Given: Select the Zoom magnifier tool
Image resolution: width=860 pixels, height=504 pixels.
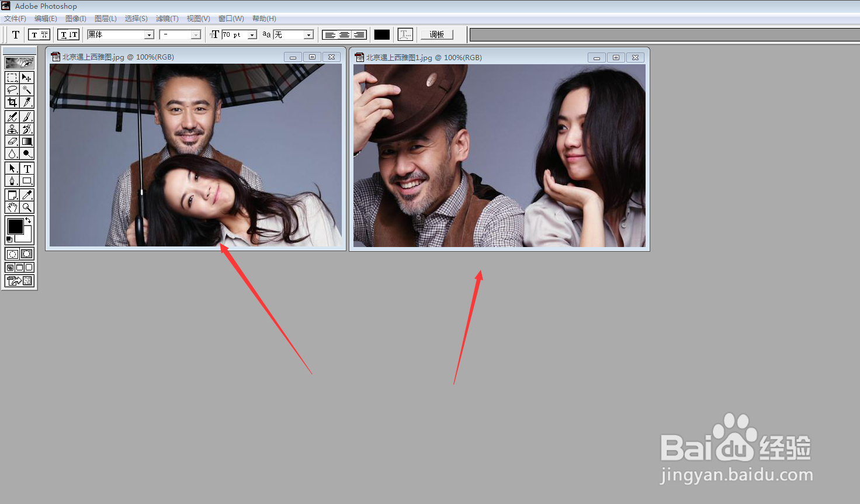Looking at the screenshot, I should [x=27, y=207].
